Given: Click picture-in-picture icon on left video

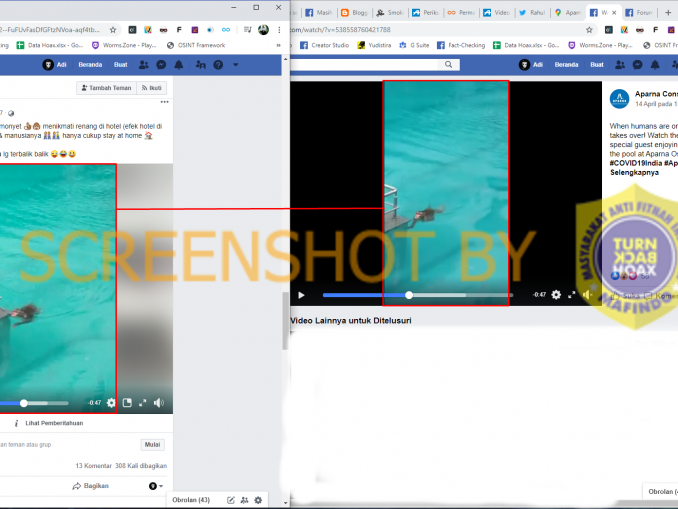Looking at the screenshot, I should tap(127, 403).
